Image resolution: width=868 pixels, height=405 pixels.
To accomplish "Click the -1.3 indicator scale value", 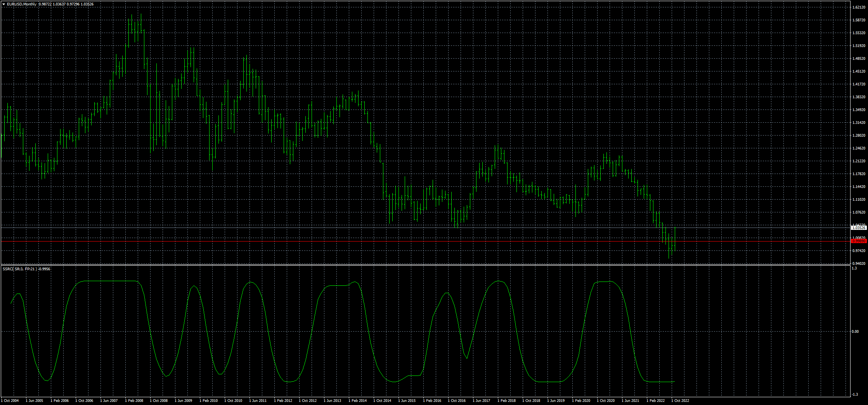I will 855,395.
